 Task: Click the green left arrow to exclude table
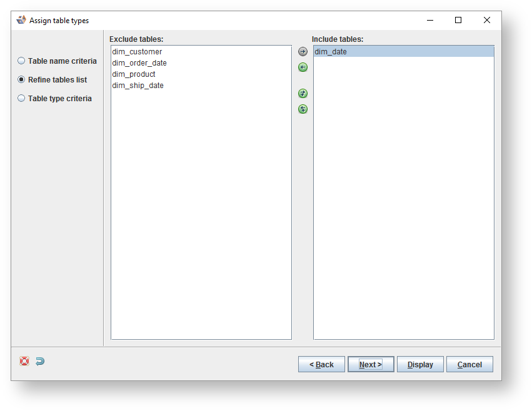303,67
